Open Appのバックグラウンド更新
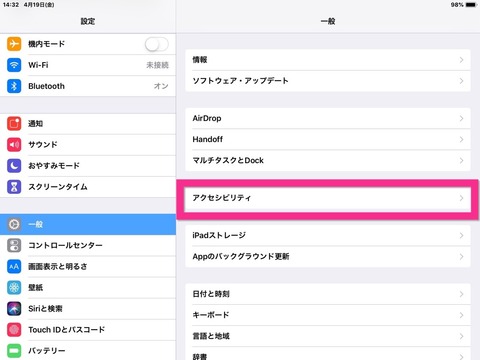Image resolution: width=480 pixels, height=360 pixels. [x=328, y=256]
